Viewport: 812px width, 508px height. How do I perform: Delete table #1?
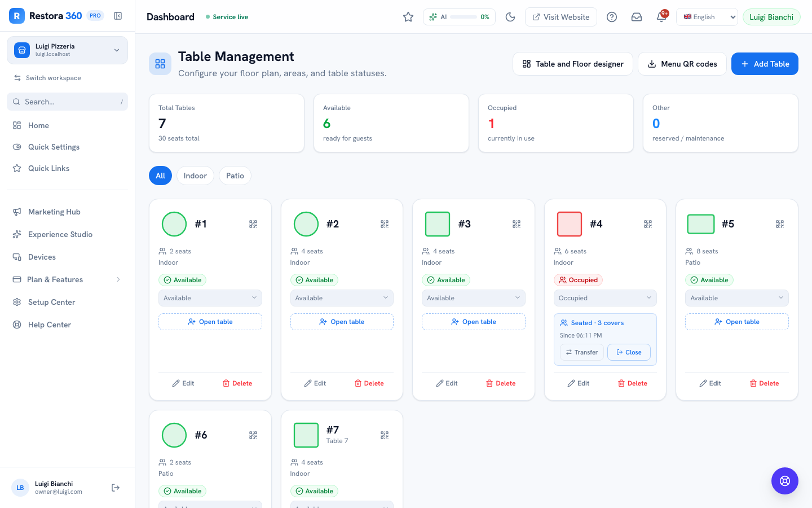coord(237,383)
